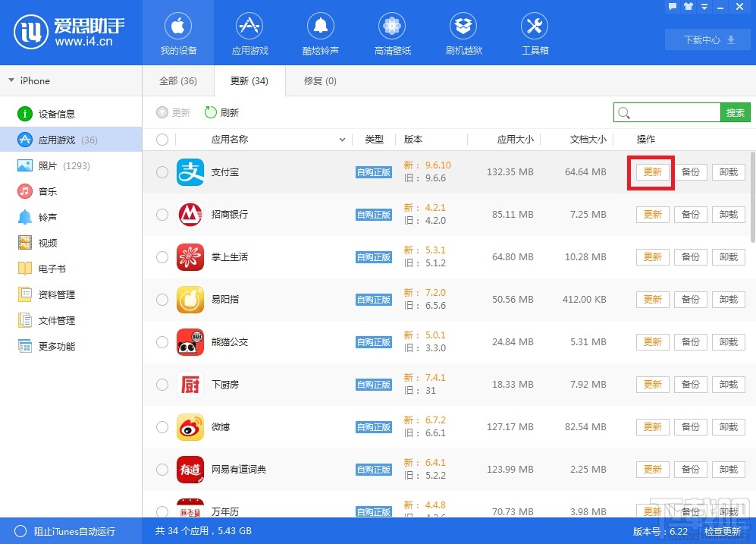Image resolution: width=756 pixels, height=544 pixels.
Task: Switch to the 更新 (34) tab
Action: pos(249,81)
